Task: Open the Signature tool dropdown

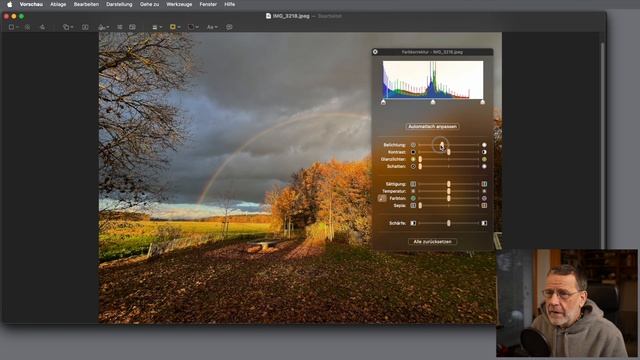Action: 103,27
